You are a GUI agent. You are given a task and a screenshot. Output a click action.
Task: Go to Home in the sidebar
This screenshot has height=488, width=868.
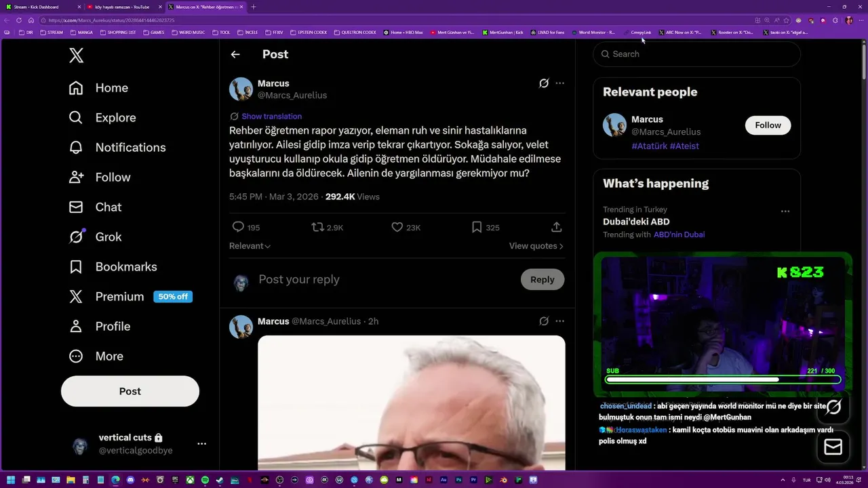pos(98,88)
